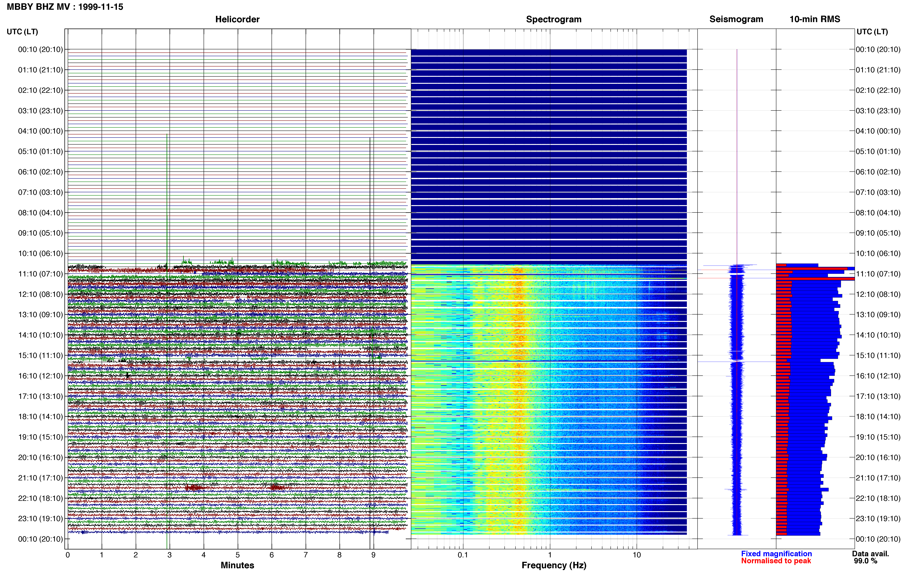
Task: Click the title text 'MBBY BHZ MV : 1999-11-15'
Action: click(x=65, y=7)
